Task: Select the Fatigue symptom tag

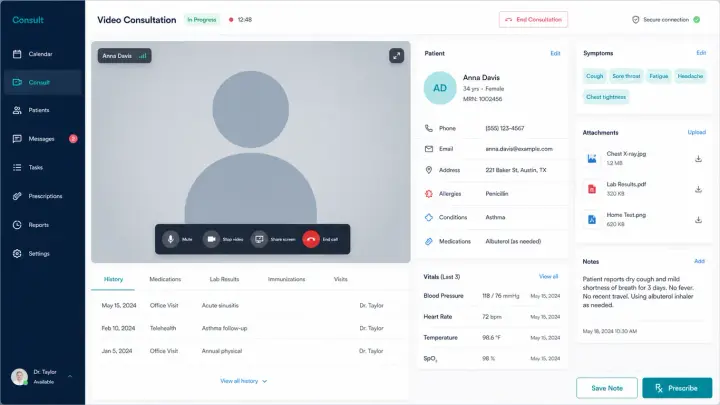Action: tap(658, 76)
